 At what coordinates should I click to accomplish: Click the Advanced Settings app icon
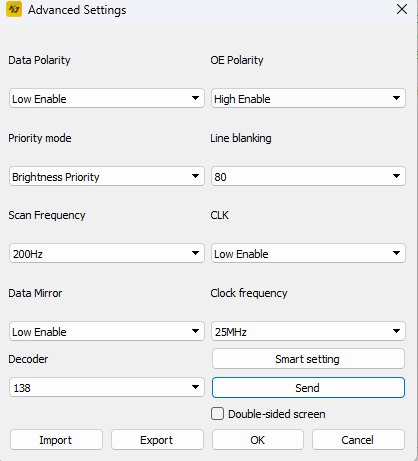(x=14, y=9)
